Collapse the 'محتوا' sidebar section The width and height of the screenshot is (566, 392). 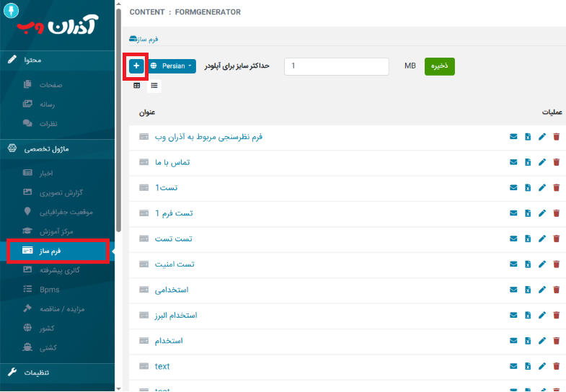coord(56,58)
